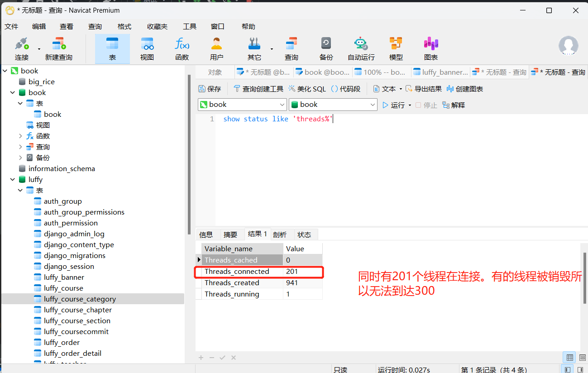Switch to the luffy_banner tab
The width and height of the screenshot is (588, 373).
(440, 72)
